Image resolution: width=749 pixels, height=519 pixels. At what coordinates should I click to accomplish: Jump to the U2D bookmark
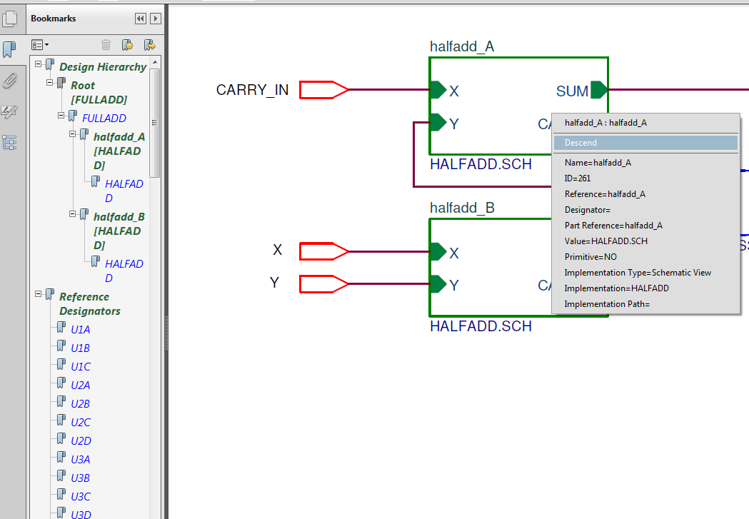pyautogui.click(x=81, y=441)
